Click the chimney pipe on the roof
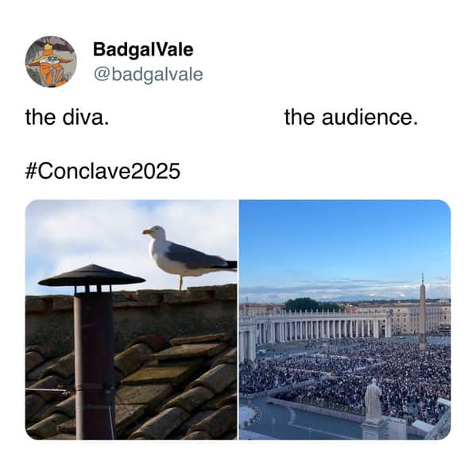Screen dimensions: 476x476 point(94,364)
